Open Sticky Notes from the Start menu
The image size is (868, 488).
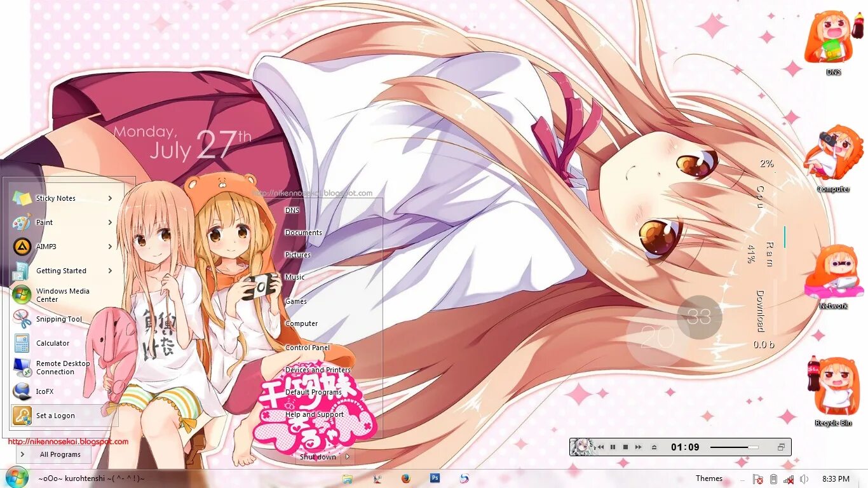[x=64, y=198]
